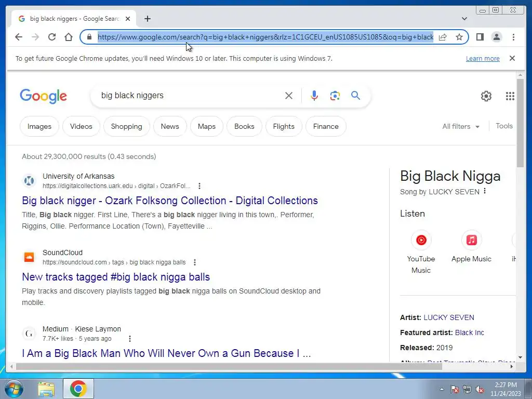Open the Medium article by Kiese Laymon
Viewport: 532px width, 399px height.
[x=166, y=353]
